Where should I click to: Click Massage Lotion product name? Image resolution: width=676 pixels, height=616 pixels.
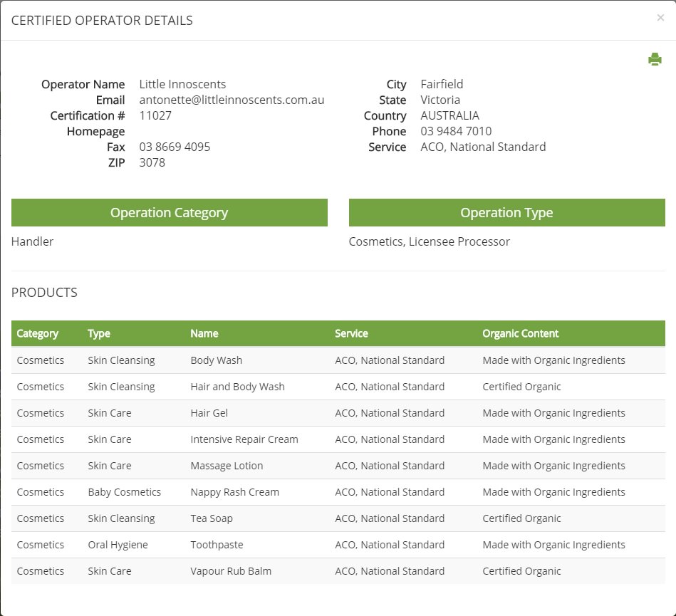click(x=227, y=466)
